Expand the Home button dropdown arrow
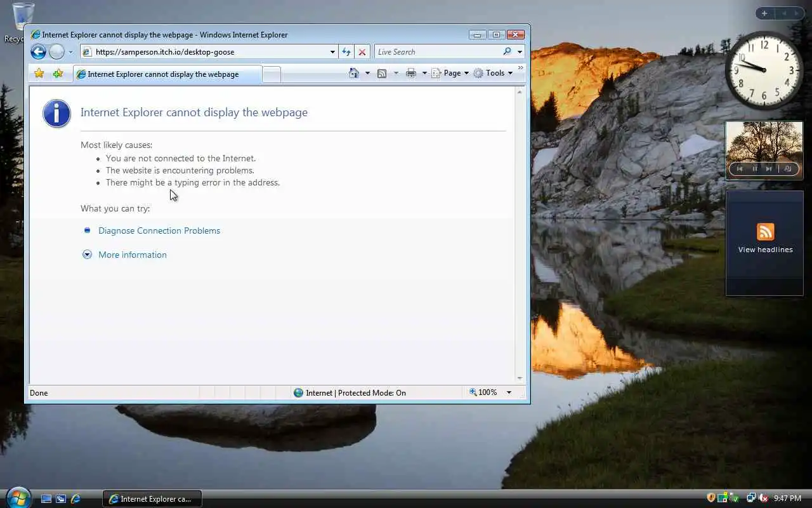Viewport: 812px width, 508px height. click(367, 73)
